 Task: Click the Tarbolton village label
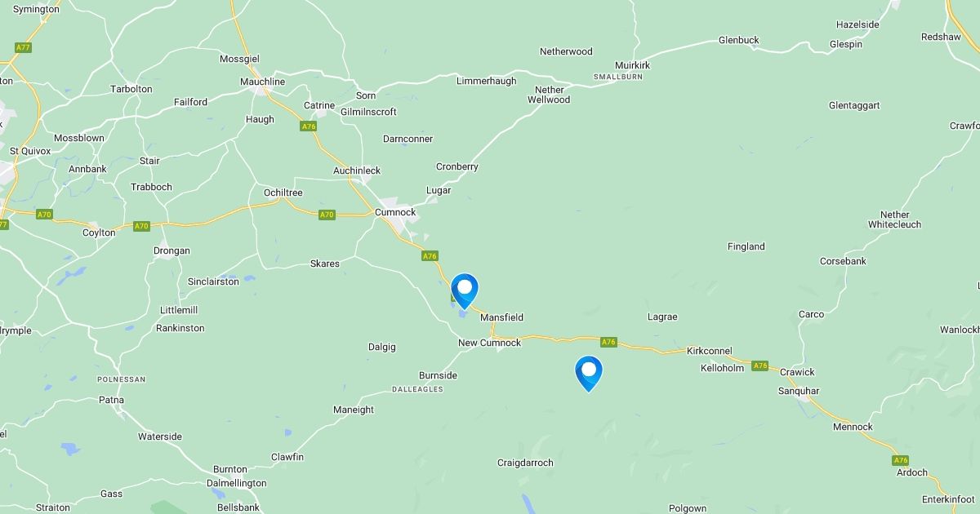click(x=131, y=89)
